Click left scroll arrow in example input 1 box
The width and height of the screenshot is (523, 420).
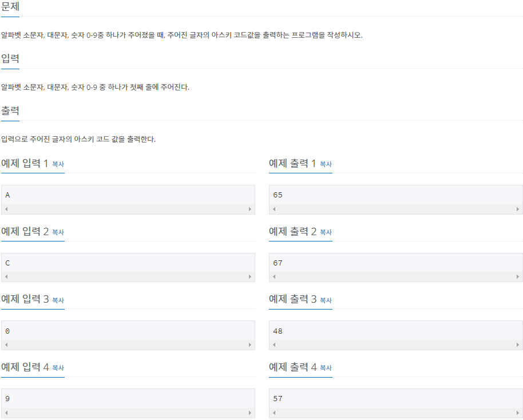click(6, 209)
